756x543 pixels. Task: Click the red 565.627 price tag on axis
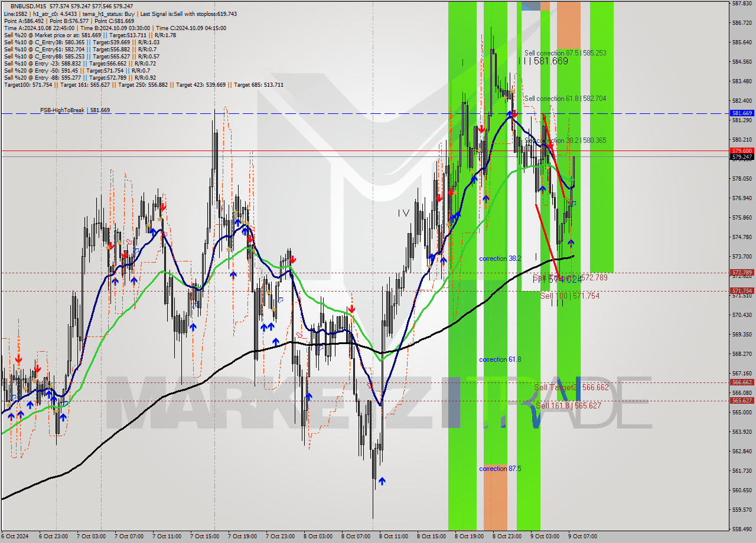point(742,400)
